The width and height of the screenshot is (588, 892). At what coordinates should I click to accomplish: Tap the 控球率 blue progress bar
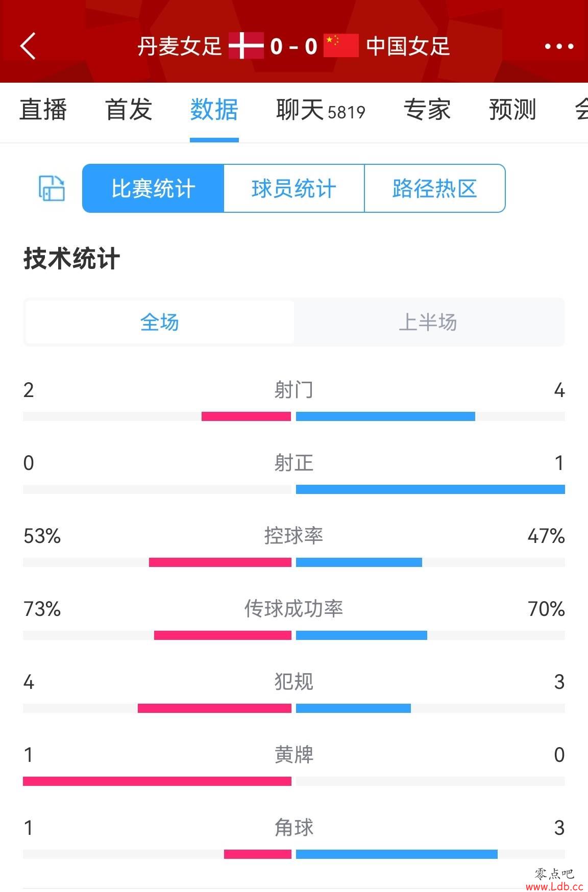coord(359,562)
